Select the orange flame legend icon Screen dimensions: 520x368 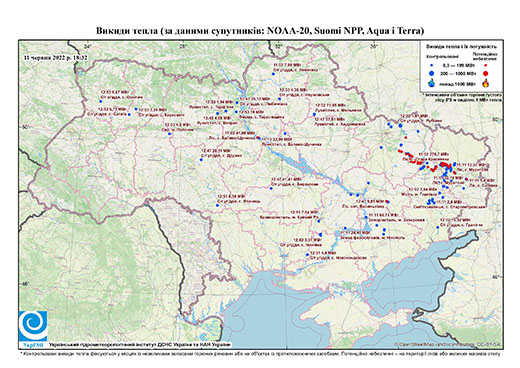[486, 83]
